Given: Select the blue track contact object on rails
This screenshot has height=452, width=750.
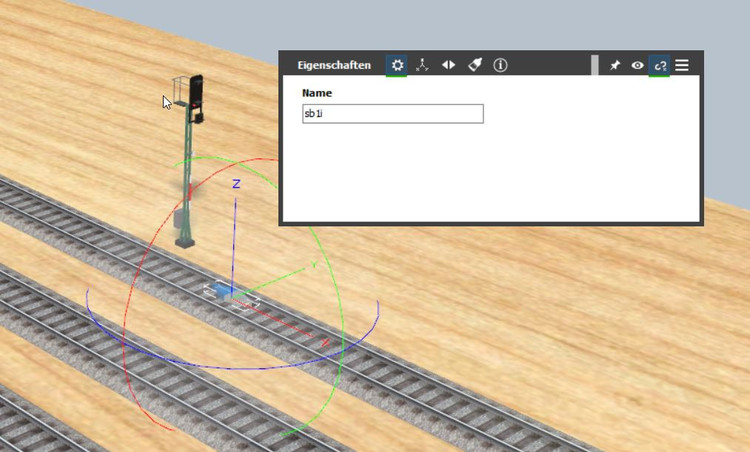Looking at the screenshot, I should [221, 290].
